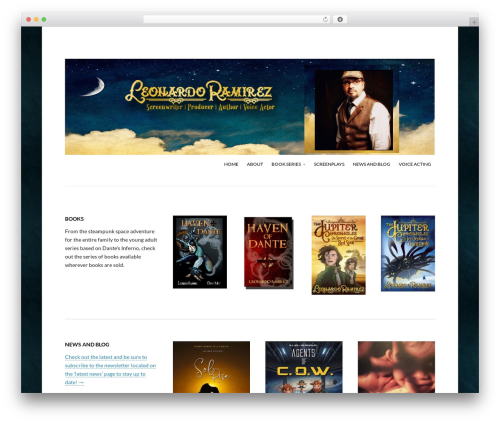Click the browser download indicator icon
The height and width of the screenshot is (423, 500).
pyautogui.click(x=340, y=20)
